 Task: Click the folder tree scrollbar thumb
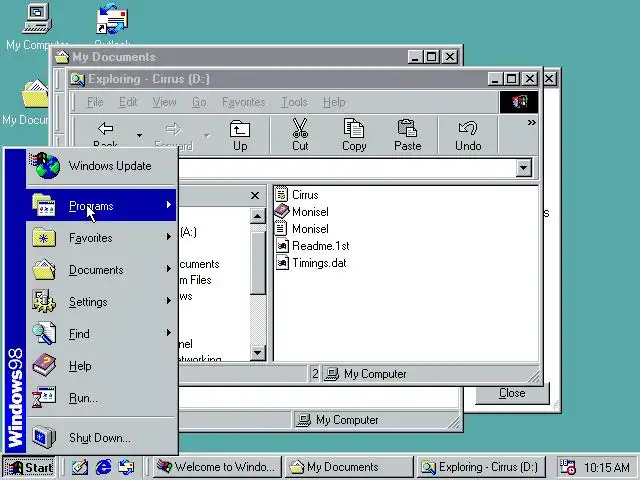coord(258,262)
